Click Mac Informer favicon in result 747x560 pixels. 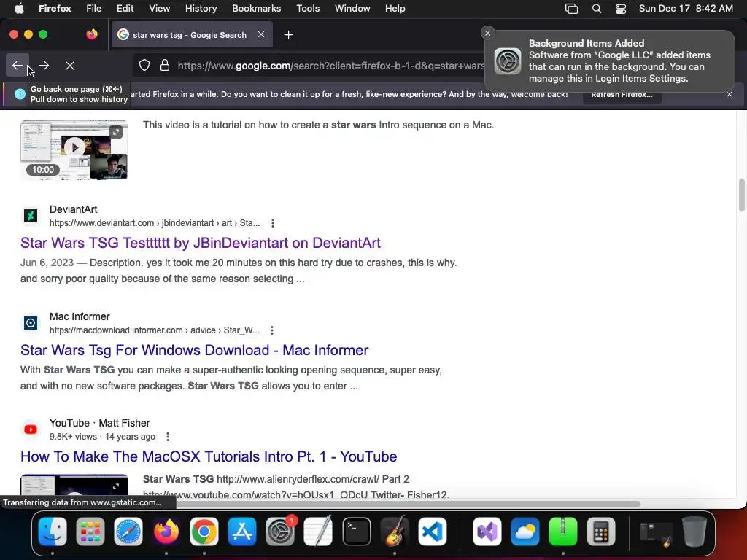point(31,323)
